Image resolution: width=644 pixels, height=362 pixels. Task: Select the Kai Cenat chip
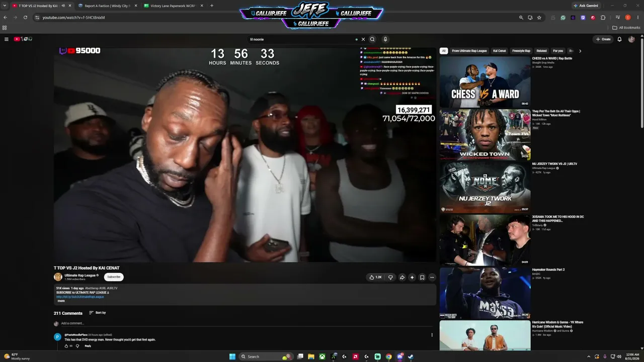coord(500,51)
